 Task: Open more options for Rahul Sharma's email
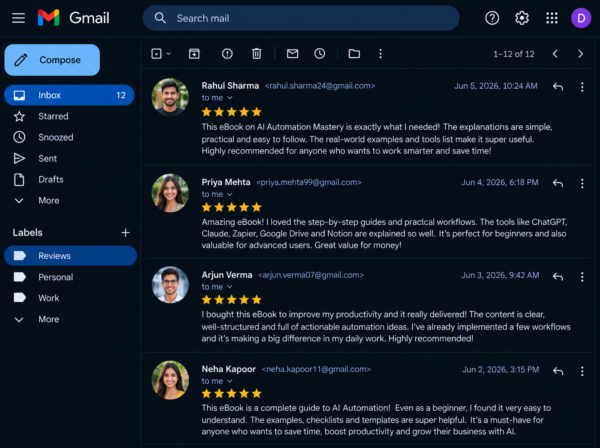coord(582,87)
